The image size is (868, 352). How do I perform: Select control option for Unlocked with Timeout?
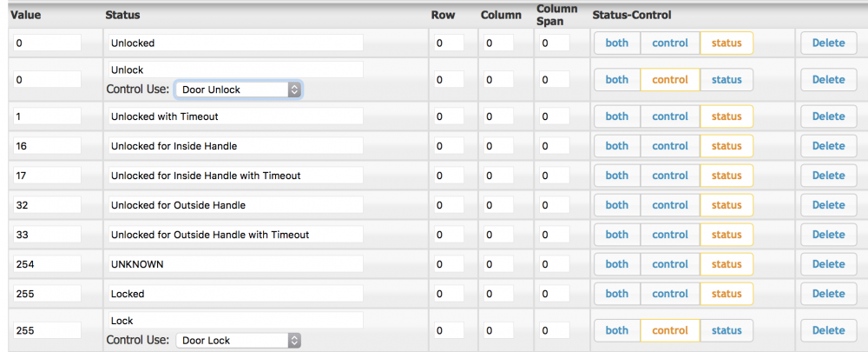[x=670, y=116]
